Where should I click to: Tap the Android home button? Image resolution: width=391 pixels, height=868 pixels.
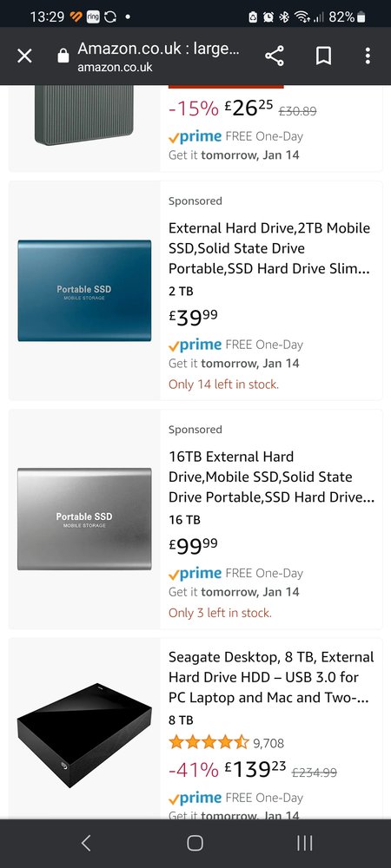coord(195,843)
